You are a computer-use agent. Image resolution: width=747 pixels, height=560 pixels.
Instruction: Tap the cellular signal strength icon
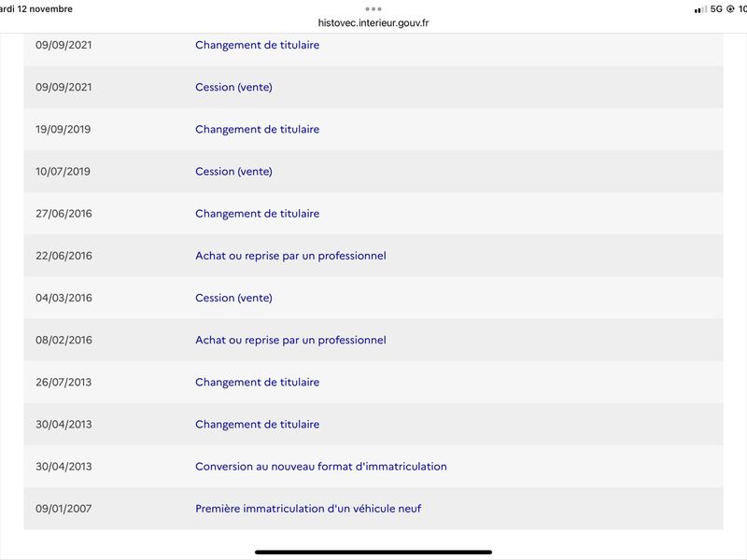(x=700, y=9)
